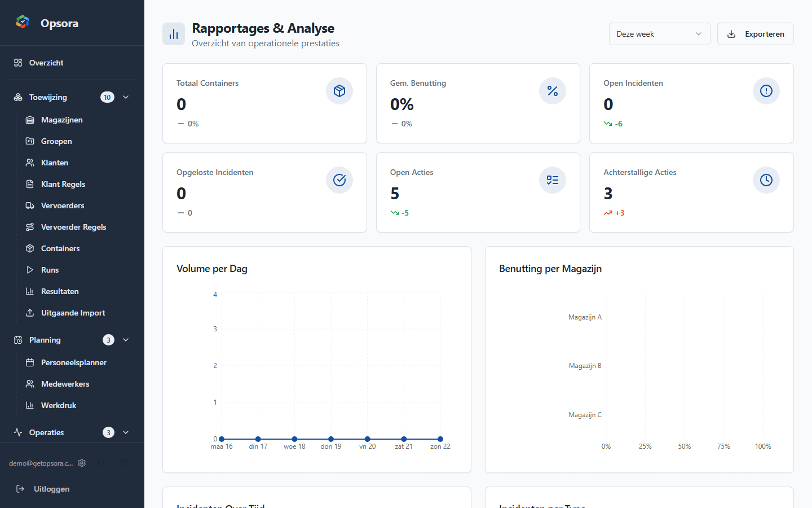Click the list icon on Open Acties card
The image size is (812, 508).
(x=553, y=180)
